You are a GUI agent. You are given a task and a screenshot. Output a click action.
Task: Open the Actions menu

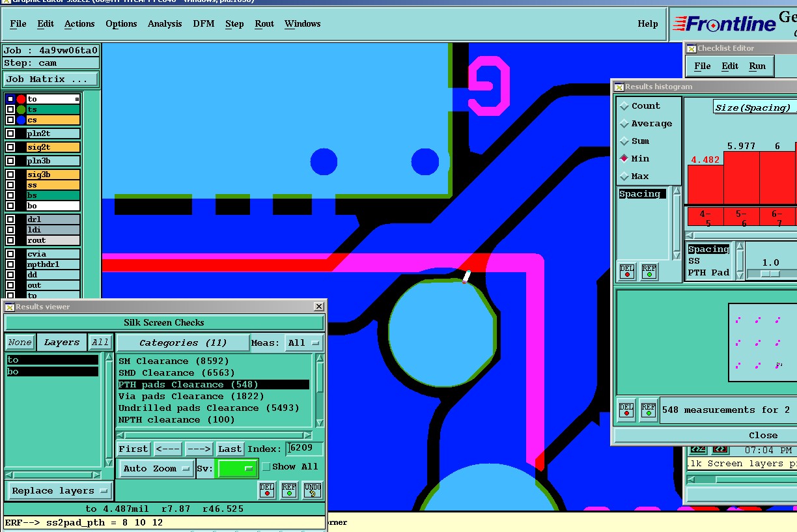79,23
